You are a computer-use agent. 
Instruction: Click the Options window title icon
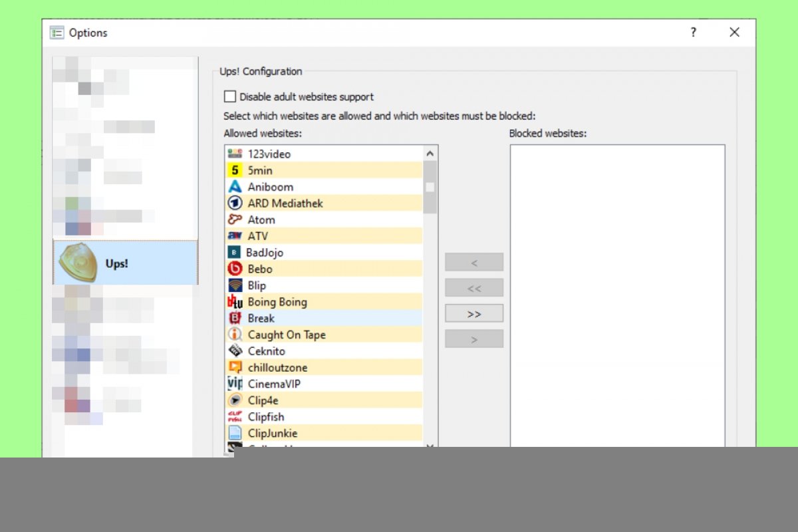point(57,33)
